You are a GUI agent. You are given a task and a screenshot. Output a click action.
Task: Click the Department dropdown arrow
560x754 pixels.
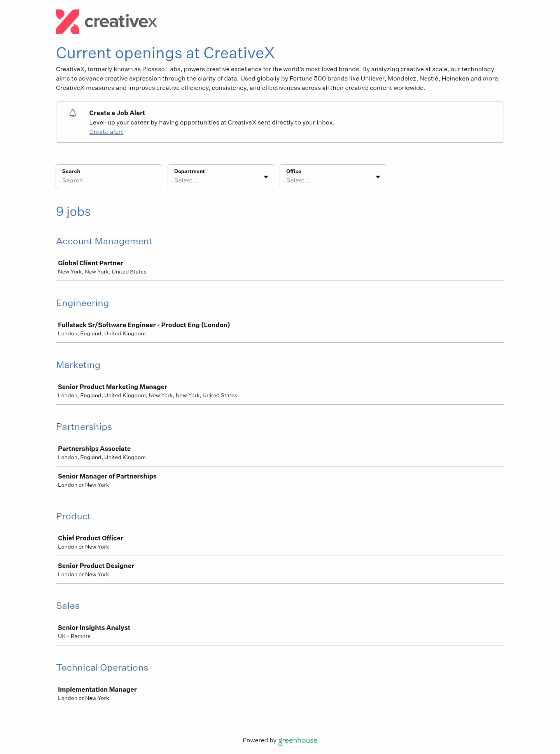(266, 177)
